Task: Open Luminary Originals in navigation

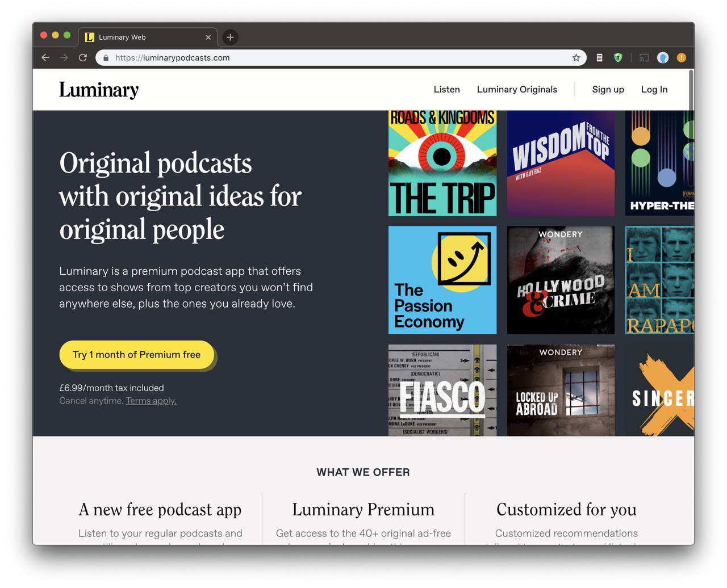Action: click(517, 90)
